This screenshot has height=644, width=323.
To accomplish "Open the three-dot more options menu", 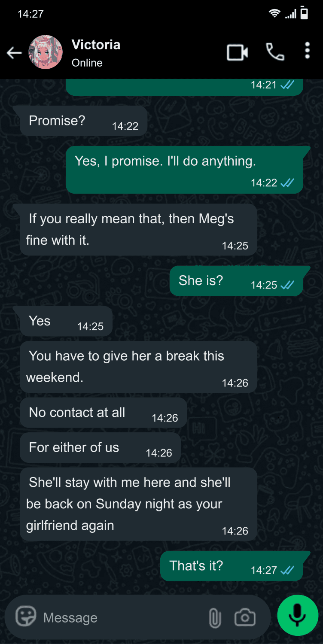I will point(307,51).
